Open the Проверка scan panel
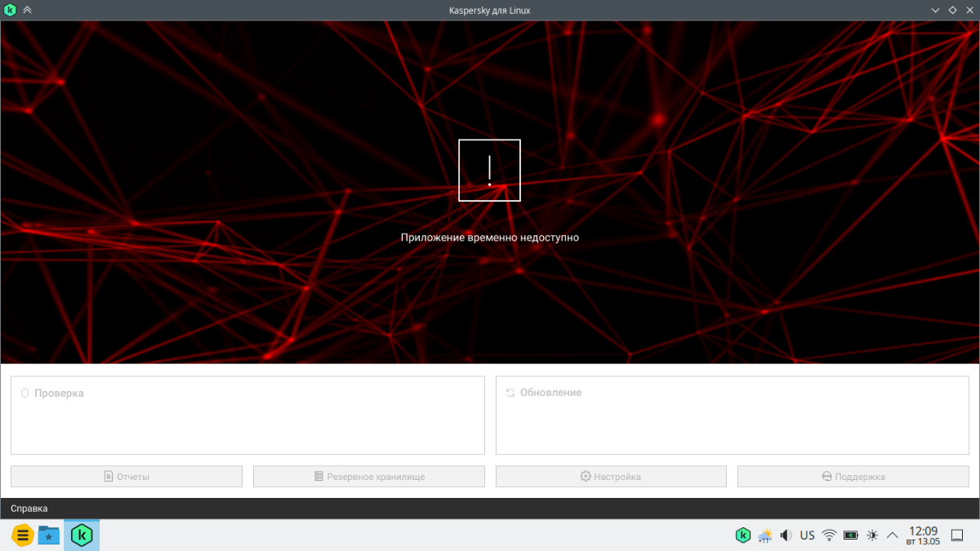Image resolution: width=980 pixels, height=551 pixels. pos(247,415)
